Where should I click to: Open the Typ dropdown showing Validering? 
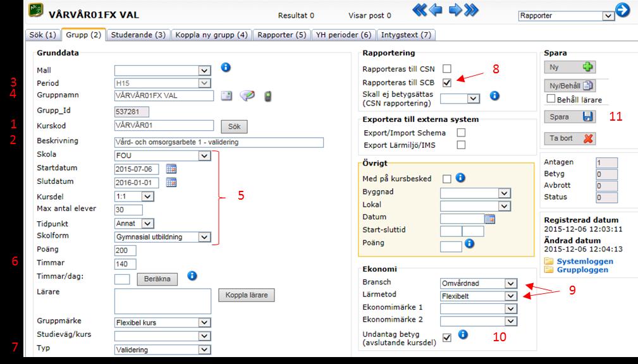163,349
